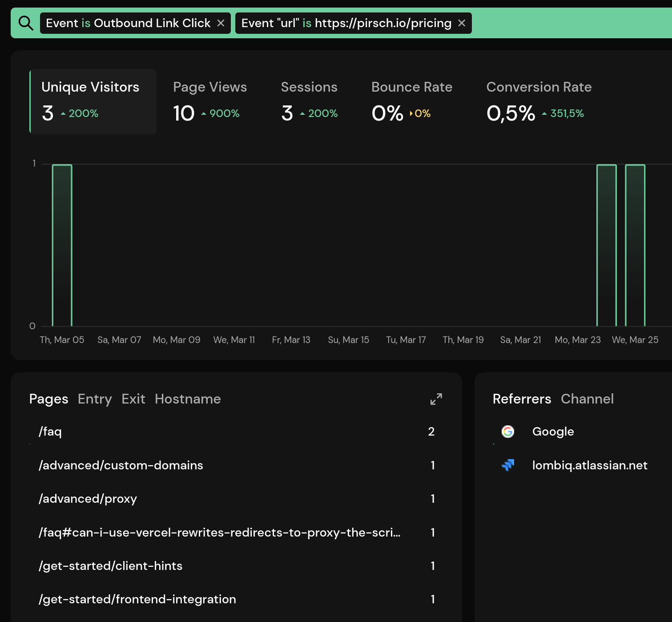Display the Conversion Rate metric
This screenshot has width=672, height=622.
pyautogui.click(x=539, y=101)
